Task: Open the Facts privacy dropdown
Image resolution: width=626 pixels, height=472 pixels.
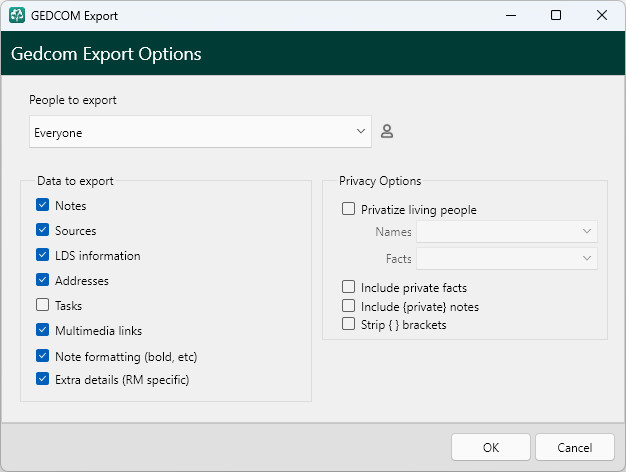Action: click(x=507, y=259)
